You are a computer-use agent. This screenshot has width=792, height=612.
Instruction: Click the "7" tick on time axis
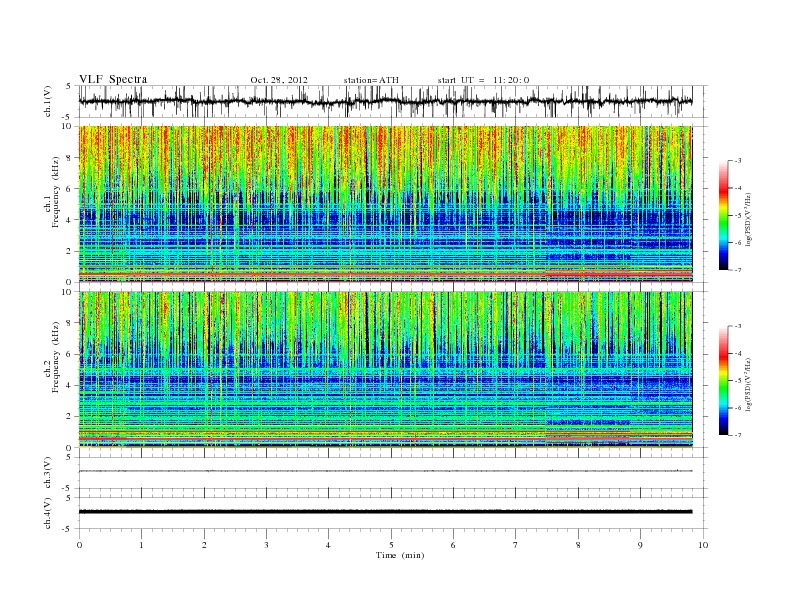click(516, 545)
